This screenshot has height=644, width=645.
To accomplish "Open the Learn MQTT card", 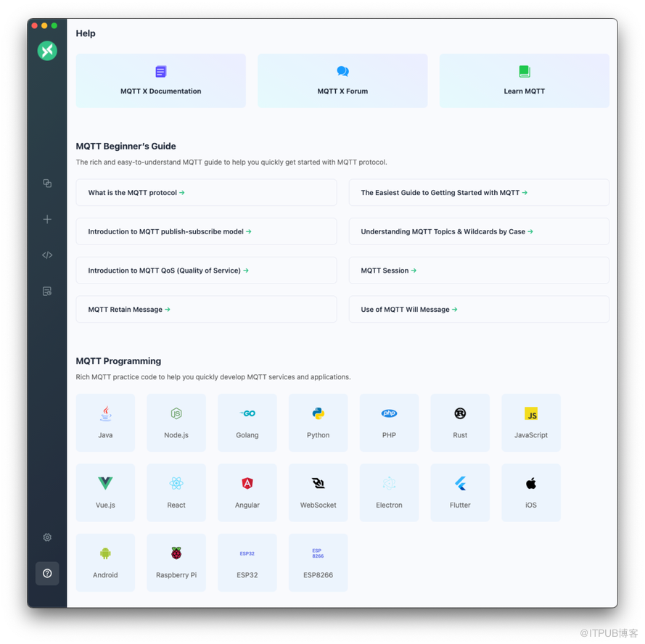I will click(x=524, y=80).
